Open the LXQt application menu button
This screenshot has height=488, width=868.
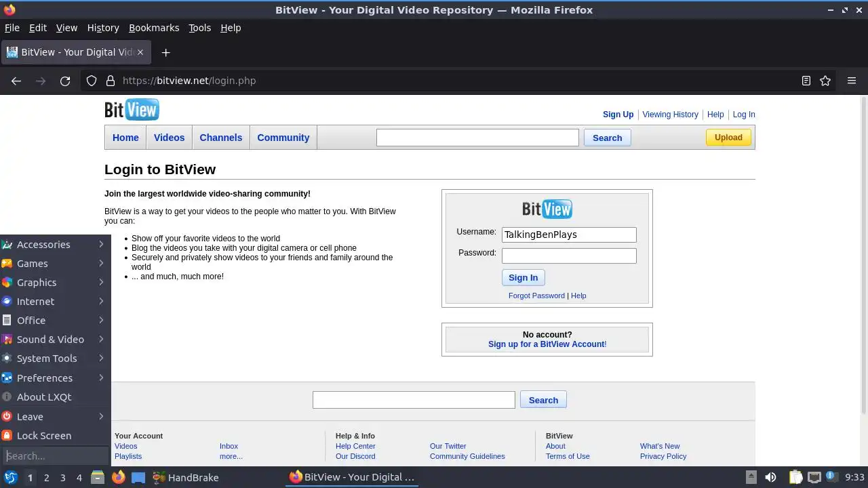click(x=11, y=478)
